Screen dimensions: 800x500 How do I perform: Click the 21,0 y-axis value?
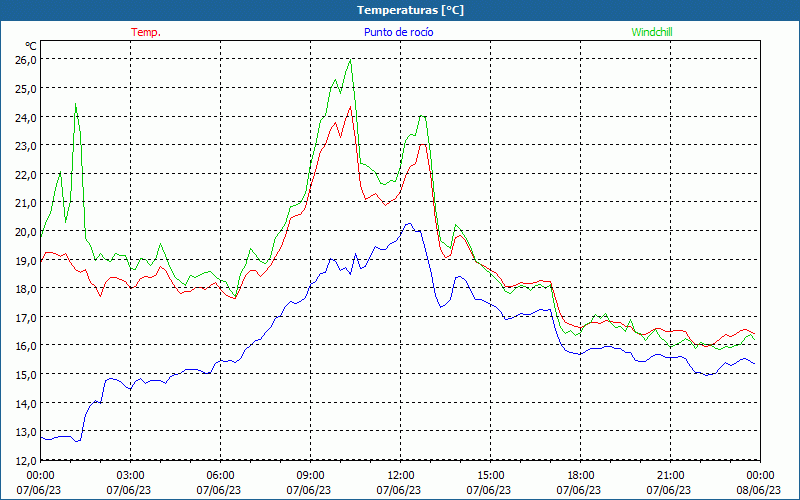(x=26, y=203)
